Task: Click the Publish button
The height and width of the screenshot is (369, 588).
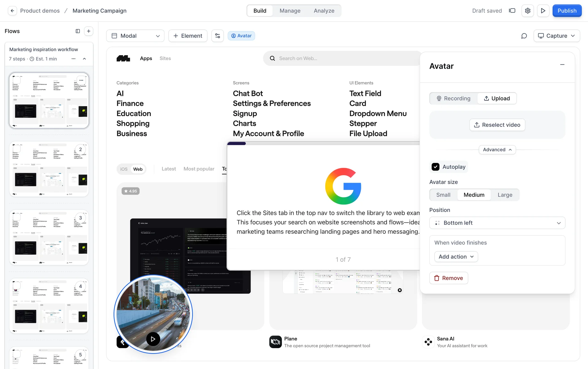Action: 567,11
